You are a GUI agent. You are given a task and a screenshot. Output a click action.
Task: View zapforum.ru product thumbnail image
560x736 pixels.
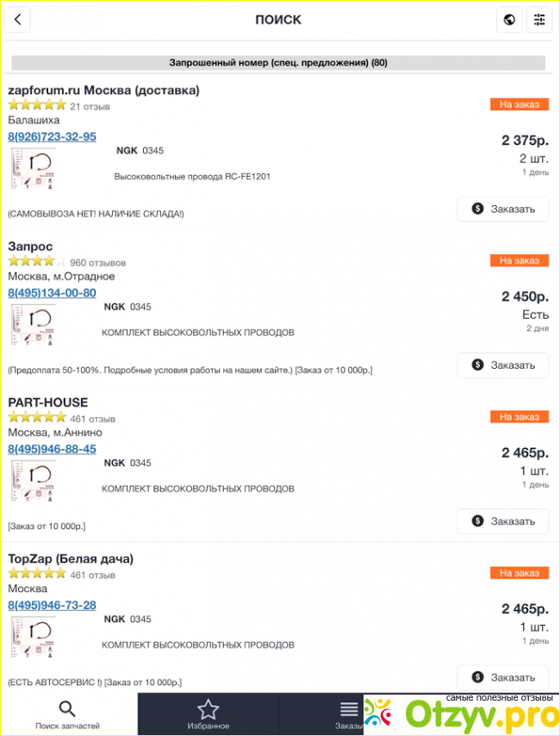(33, 169)
